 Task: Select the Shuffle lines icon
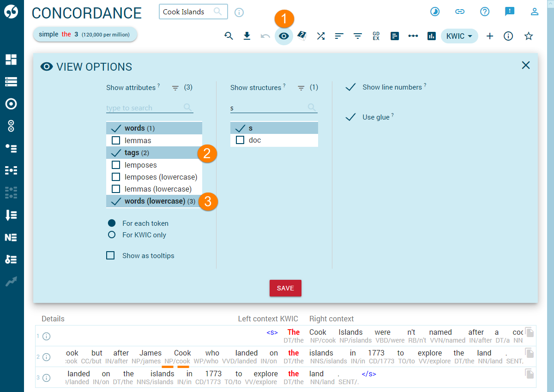pos(321,36)
